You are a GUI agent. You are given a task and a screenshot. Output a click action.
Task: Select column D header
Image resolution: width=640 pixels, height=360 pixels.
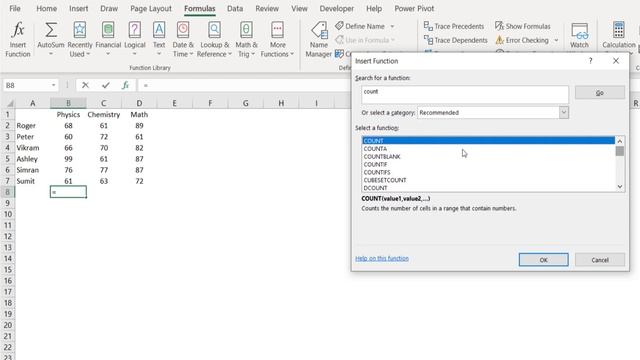click(139, 103)
